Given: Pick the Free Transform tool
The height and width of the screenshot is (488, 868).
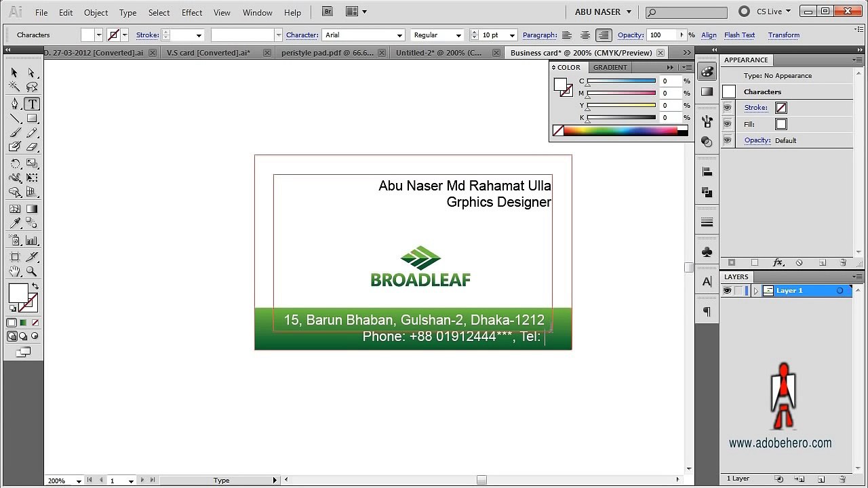Looking at the screenshot, I should pos(31,178).
